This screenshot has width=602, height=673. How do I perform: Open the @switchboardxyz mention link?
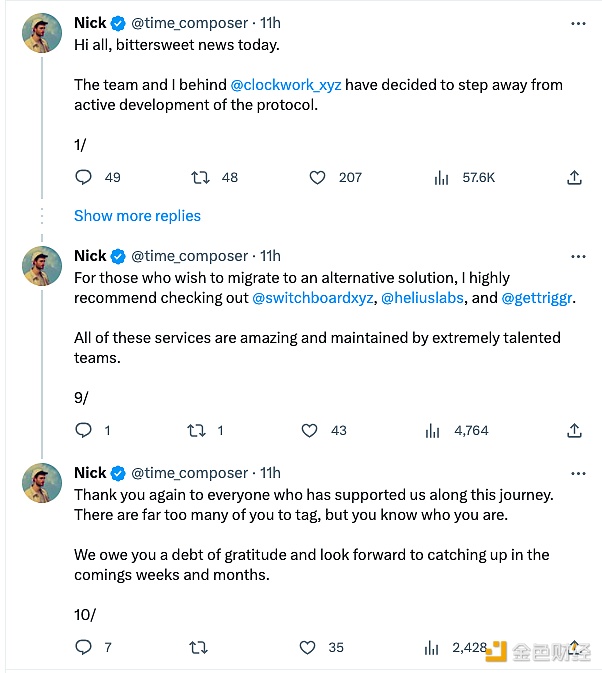[313, 298]
